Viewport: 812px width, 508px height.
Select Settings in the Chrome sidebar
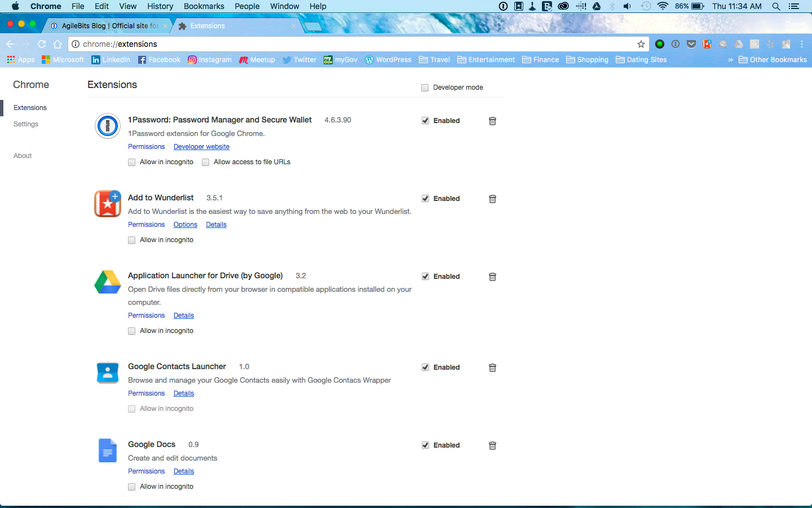[26, 124]
